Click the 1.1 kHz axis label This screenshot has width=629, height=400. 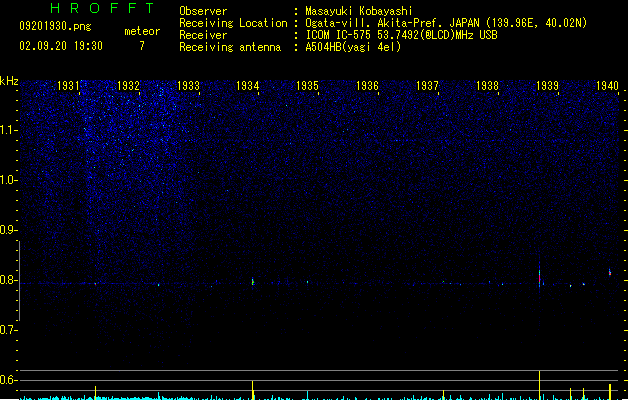(8, 130)
